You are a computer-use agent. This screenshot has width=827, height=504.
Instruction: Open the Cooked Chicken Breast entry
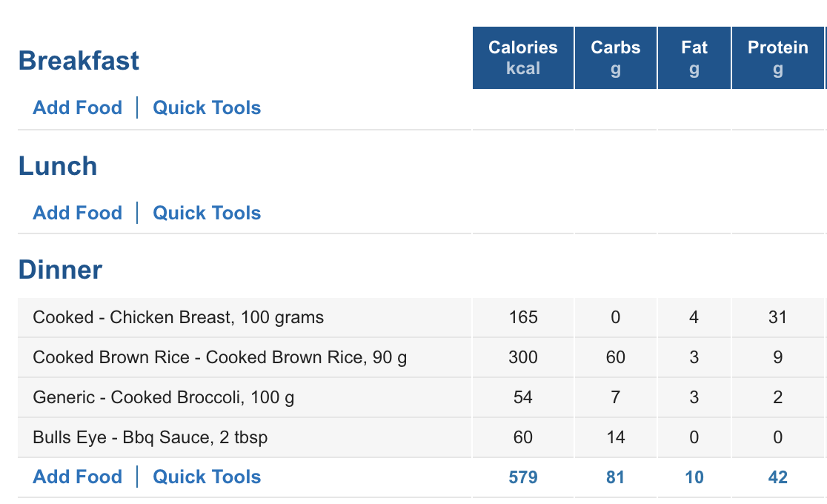179,318
